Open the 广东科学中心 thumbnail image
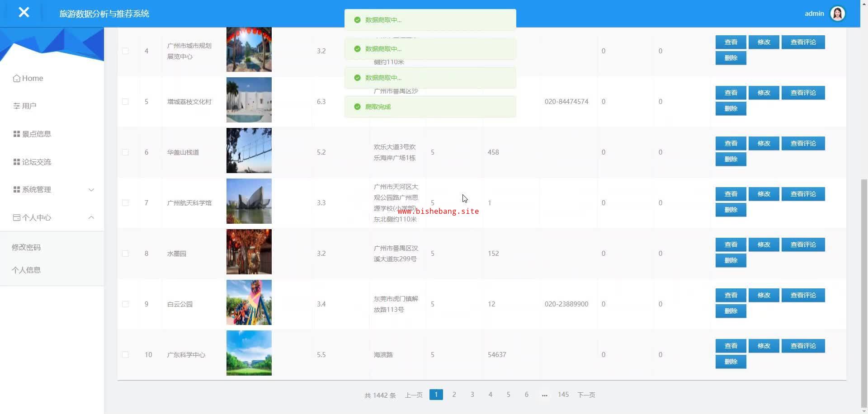868x414 pixels. click(249, 353)
